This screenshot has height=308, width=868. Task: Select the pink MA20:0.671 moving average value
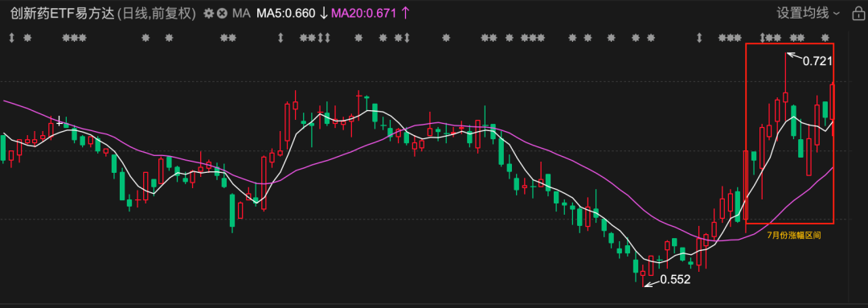[364, 14]
